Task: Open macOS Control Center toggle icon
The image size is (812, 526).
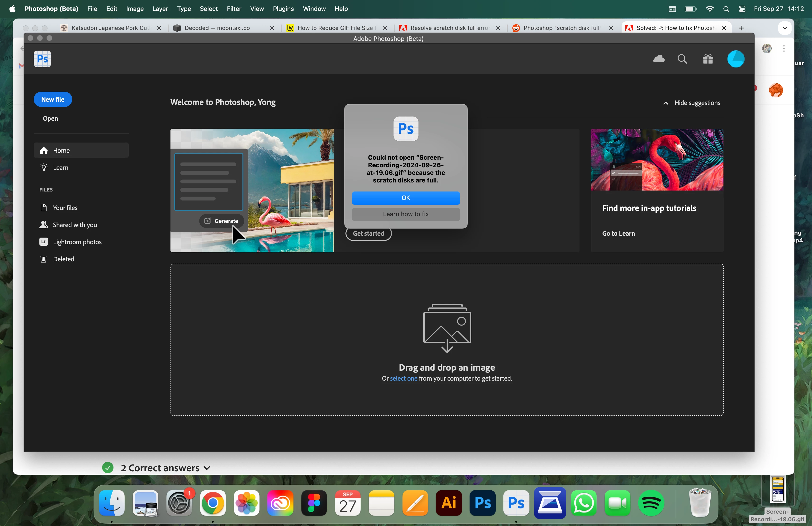Action: [x=742, y=9]
